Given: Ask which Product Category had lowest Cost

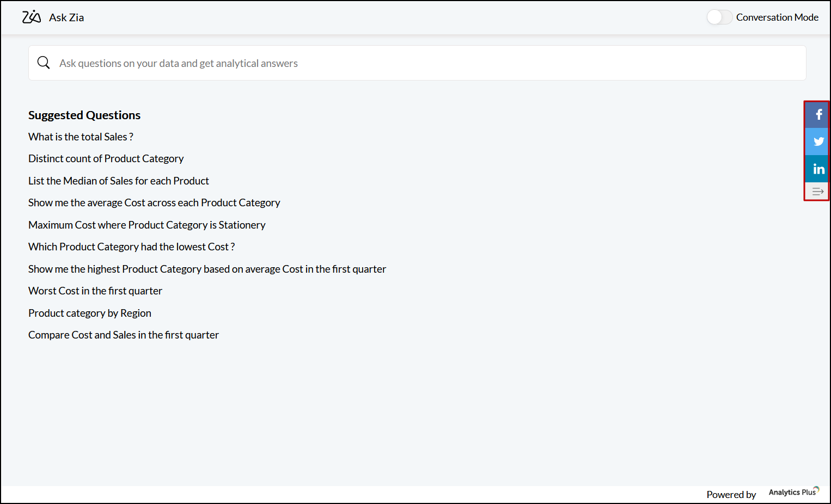Looking at the screenshot, I should point(131,247).
